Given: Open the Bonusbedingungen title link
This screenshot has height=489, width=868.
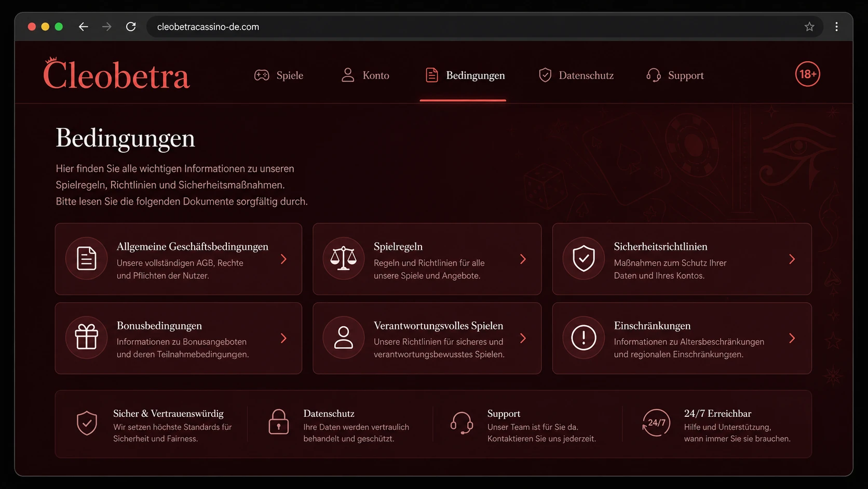Looking at the screenshot, I should [159, 325].
